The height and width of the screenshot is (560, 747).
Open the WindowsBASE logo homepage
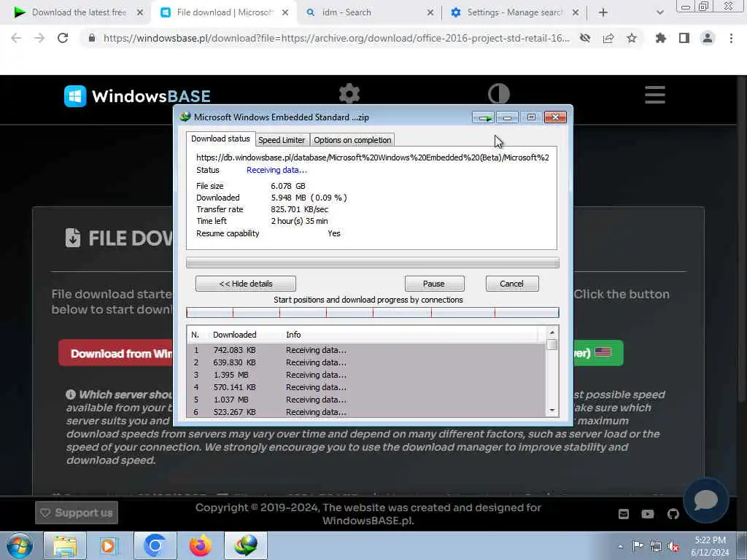click(x=137, y=96)
